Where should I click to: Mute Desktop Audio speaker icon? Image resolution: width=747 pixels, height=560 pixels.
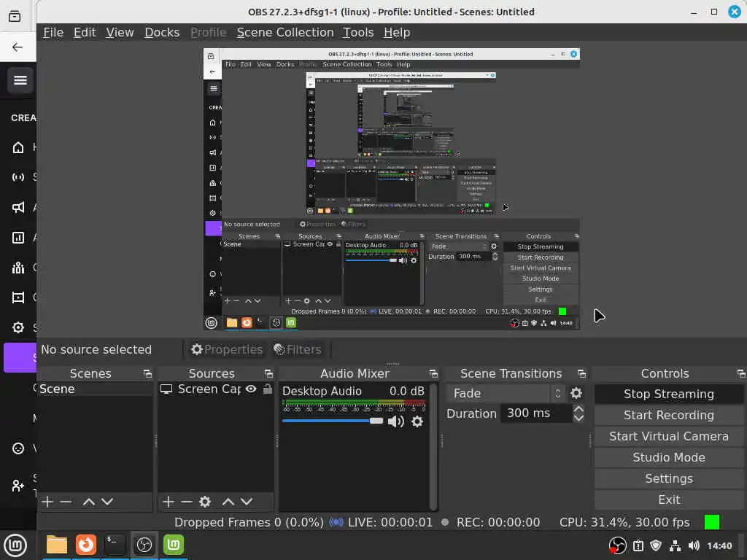click(x=395, y=421)
